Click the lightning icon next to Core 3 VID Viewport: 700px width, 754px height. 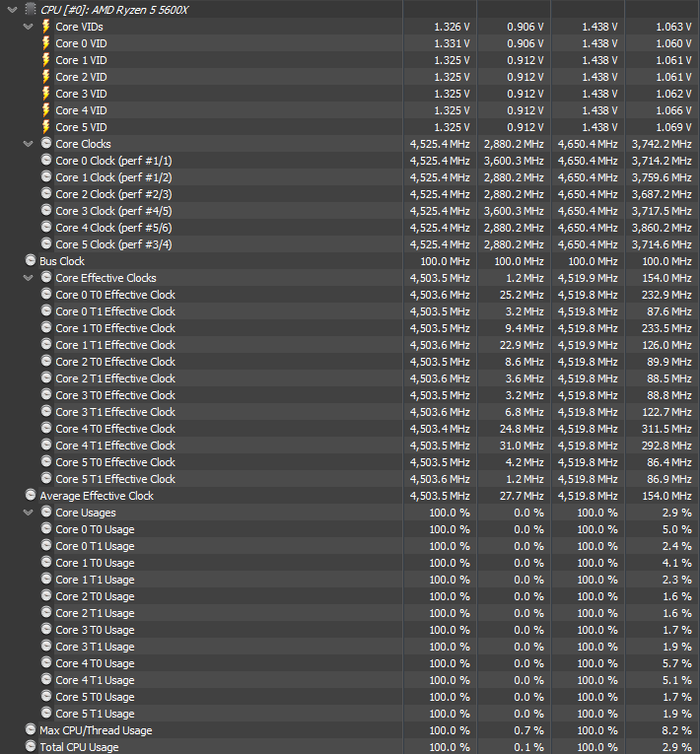[x=45, y=94]
